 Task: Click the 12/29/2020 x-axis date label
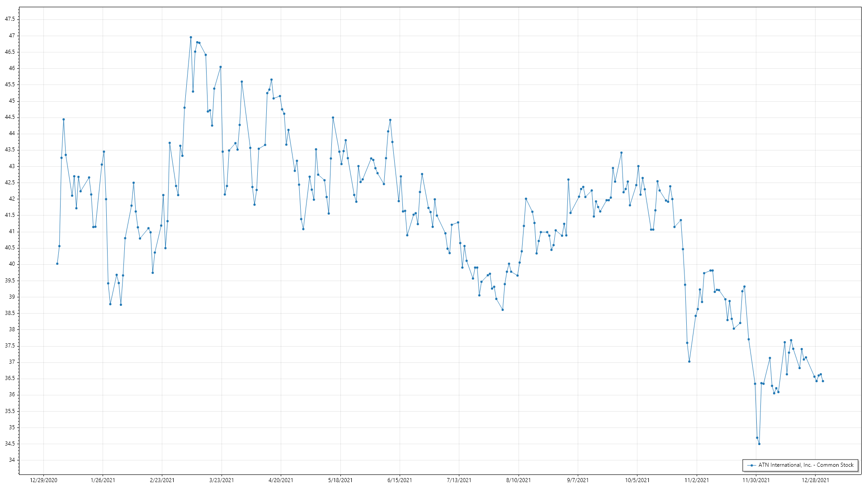43,480
